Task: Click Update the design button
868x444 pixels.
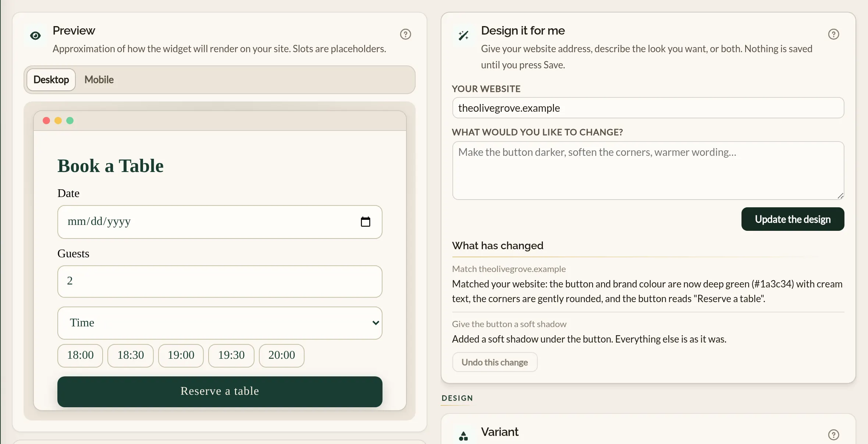Action: (x=793, y=219)
